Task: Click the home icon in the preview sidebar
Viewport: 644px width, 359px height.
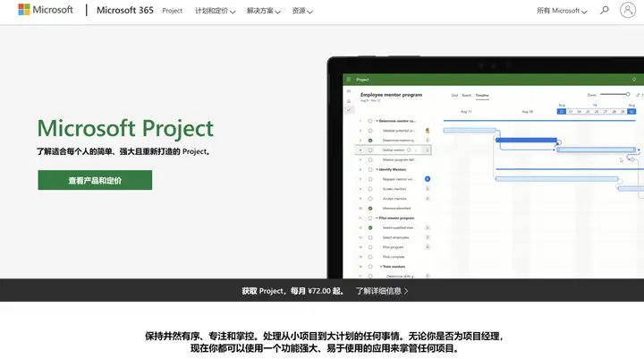Action: [x=349, y=101]
